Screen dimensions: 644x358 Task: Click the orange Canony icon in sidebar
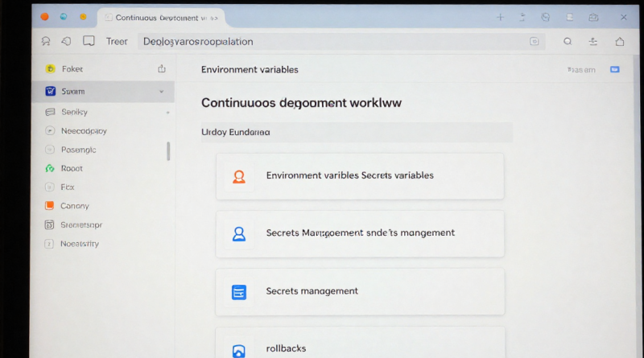(50, 206)
